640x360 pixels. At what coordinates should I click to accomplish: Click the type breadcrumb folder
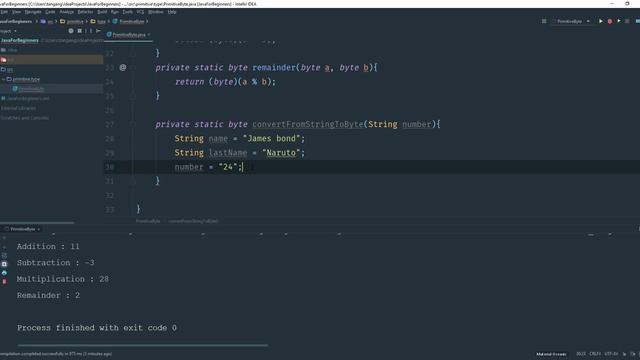click(98, 21)
